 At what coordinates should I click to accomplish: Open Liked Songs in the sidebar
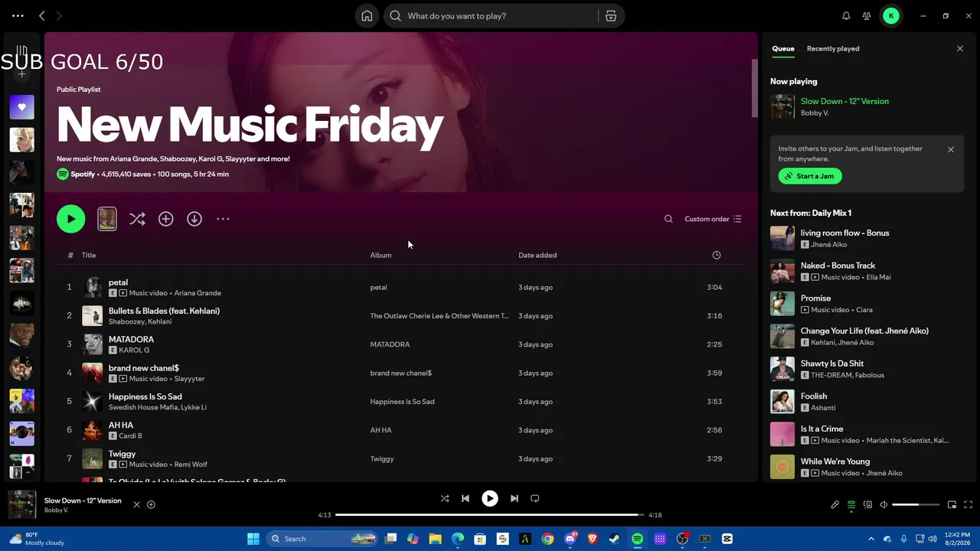tap(22, 107)
